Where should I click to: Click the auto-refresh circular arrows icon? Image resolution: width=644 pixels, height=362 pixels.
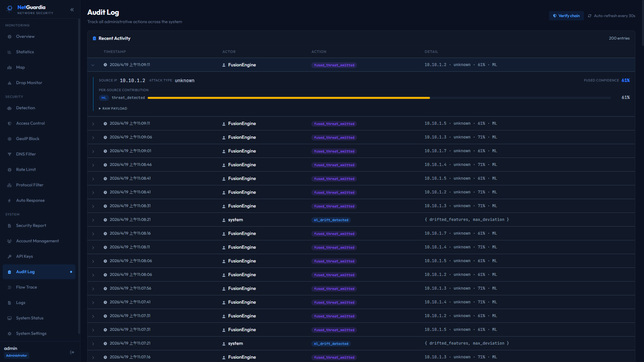[590, 16]
